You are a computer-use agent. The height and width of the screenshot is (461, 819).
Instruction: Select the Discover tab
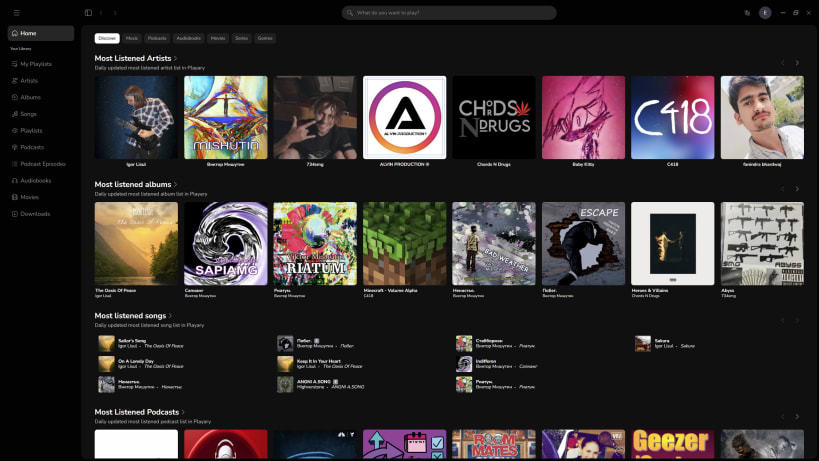coord(107,38)
